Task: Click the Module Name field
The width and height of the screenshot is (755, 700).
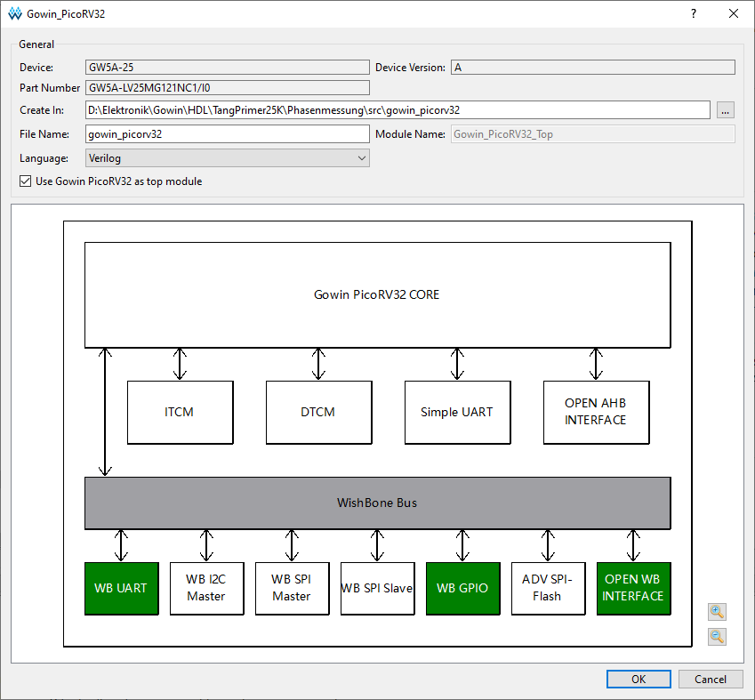Action: click(593, 134)
